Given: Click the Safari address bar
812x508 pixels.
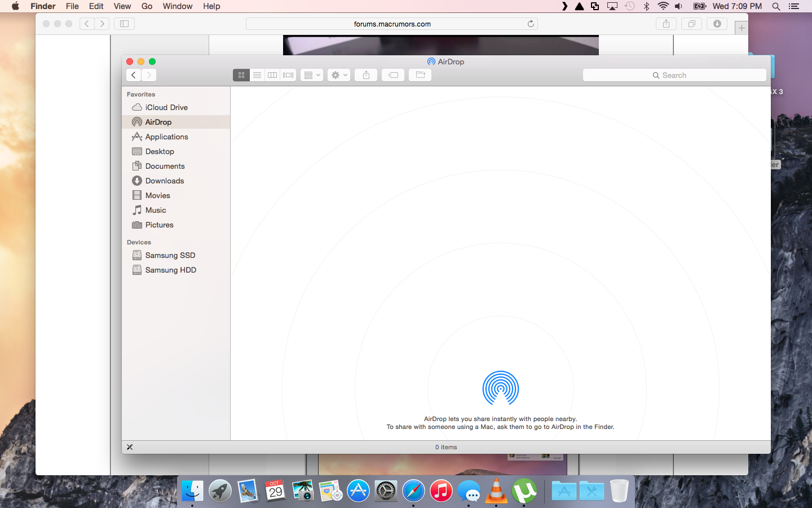Looking at the screenshot, I should pyautogui.click(x=392, y=24).
